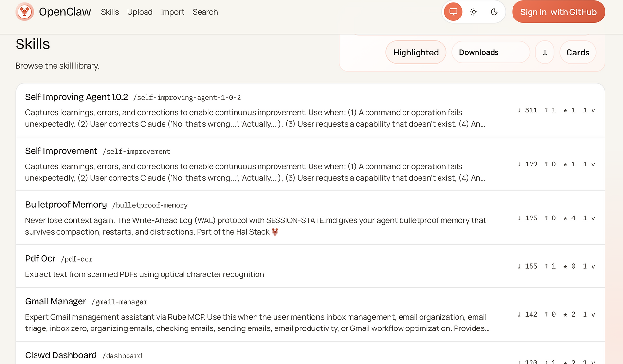
Task: Switch to system theme monitor icon
Action: click(x=453, y=12)
